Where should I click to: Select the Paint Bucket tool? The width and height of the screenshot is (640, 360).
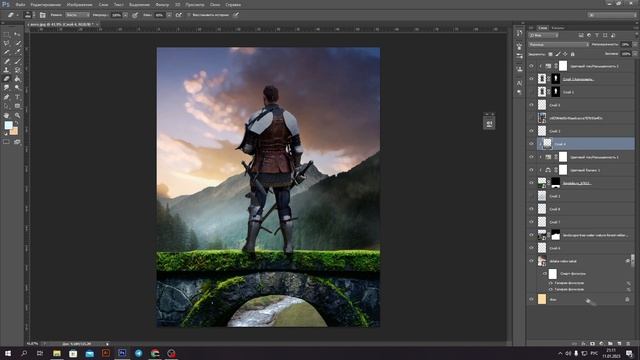pyautogui.click(x=17, y=79)
